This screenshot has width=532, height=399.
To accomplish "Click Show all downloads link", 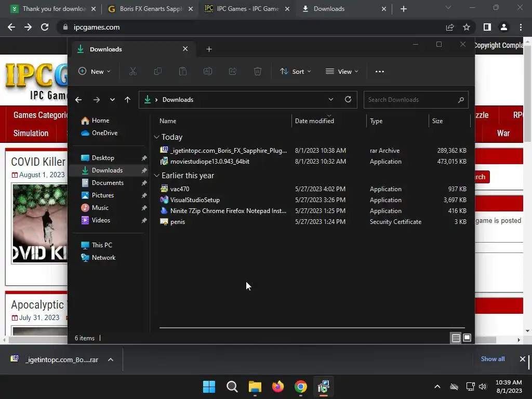I will coord(493,359).
